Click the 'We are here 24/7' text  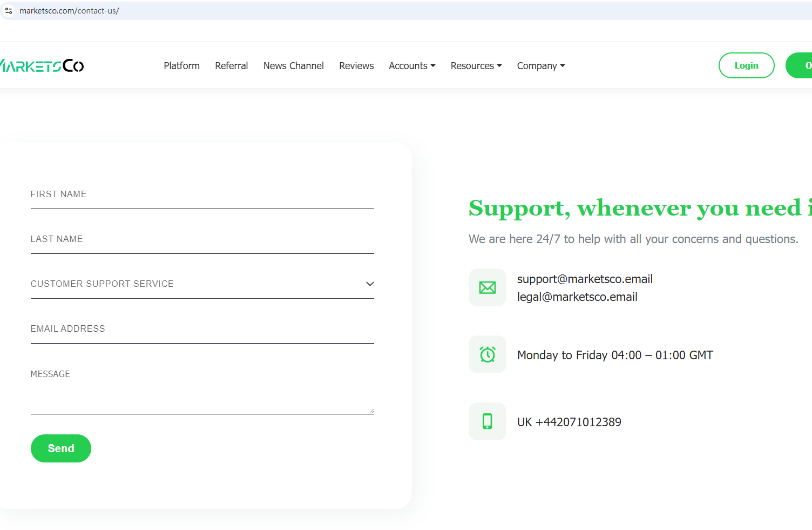pyautogui.click(x=633, y=239)
